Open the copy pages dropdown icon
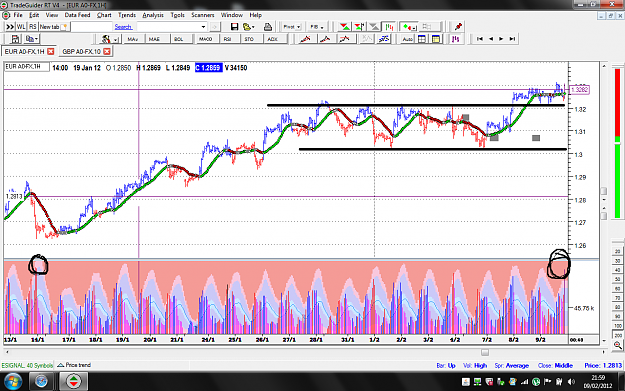Screen dimensions: 625x391 click(x=32, y=39)
